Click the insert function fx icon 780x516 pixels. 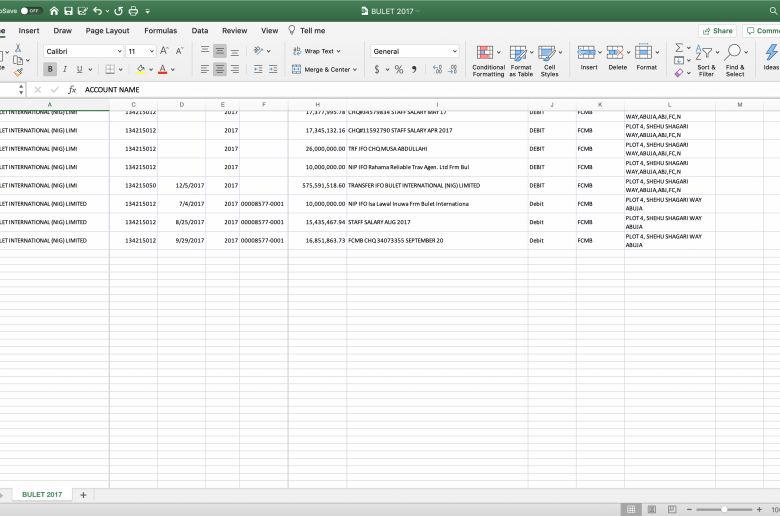(72, 90)
